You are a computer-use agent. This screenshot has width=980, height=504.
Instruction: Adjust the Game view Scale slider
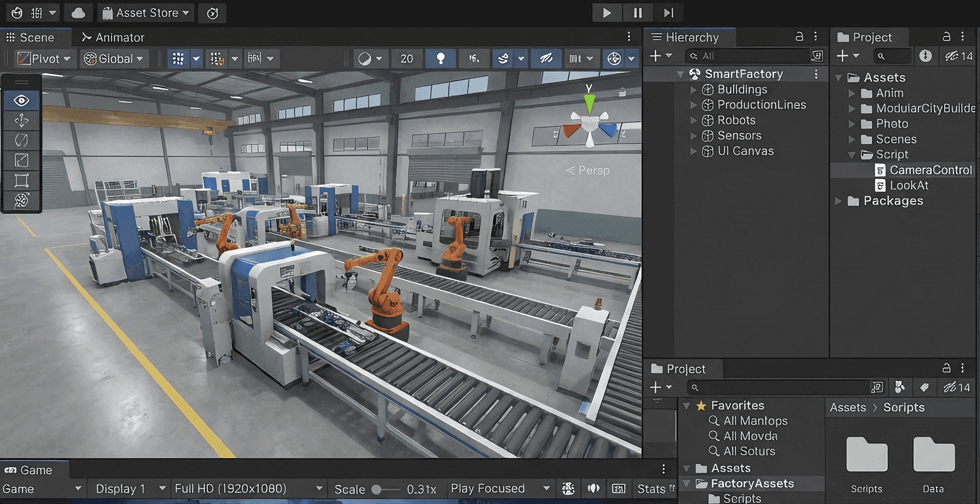tap(377, 490)
